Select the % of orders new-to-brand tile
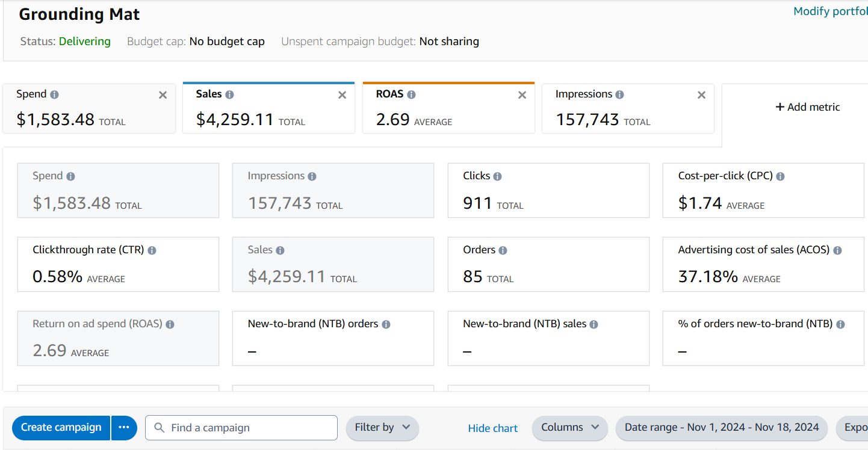 [x=763, y=338]
